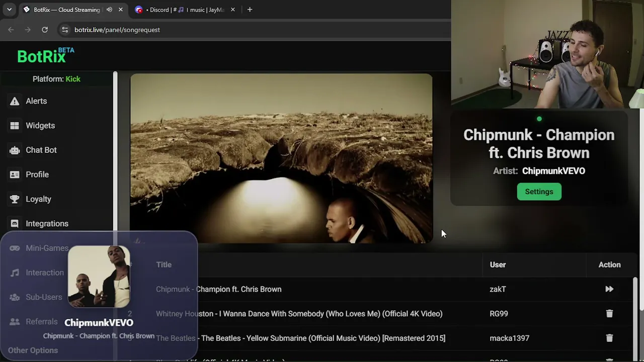Click the address bar URL
Image resolution: width=644 pixels, height=362 pixels.
(x=117, y=30)
